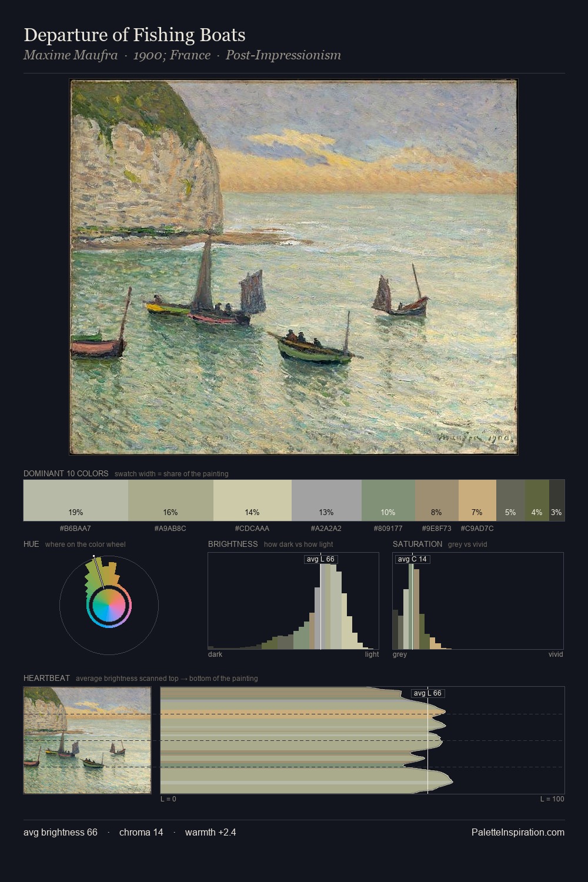
Task: Click the 'BRIGHTNESS' section heading
Action: coord(233,544)
